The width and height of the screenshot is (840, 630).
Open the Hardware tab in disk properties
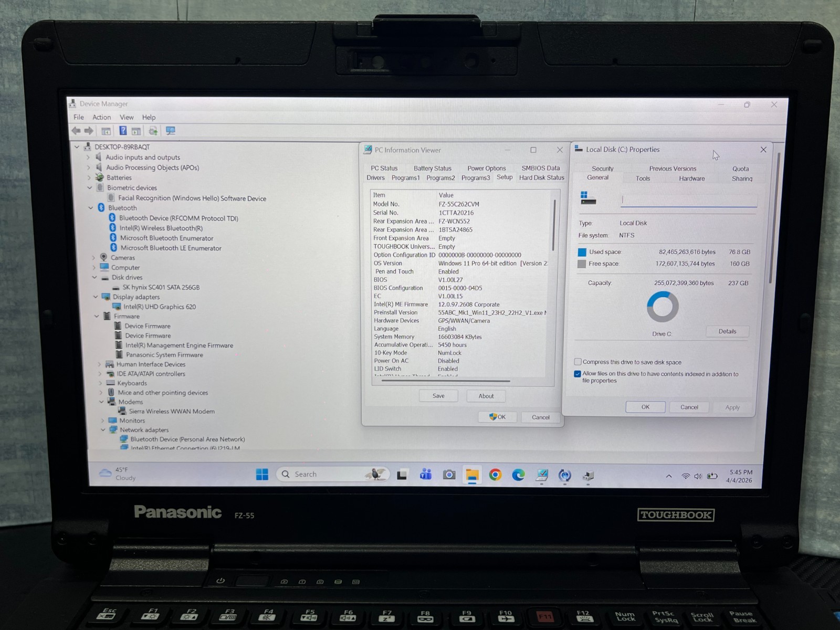click(x=692, y=178)
